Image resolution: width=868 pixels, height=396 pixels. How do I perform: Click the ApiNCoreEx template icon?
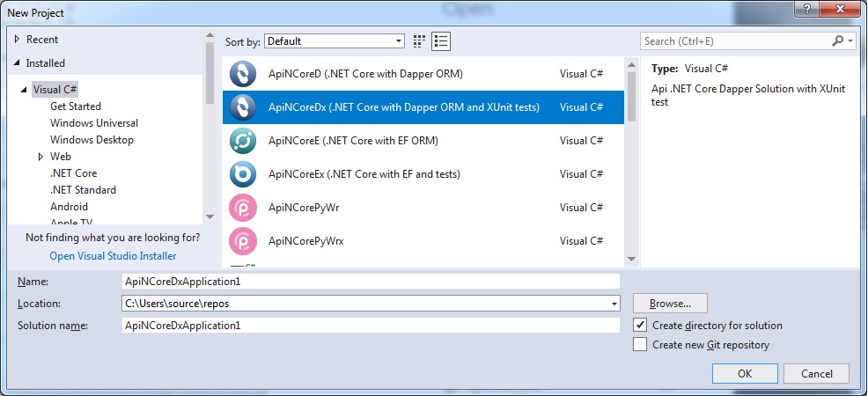click(x=242, y=174)
